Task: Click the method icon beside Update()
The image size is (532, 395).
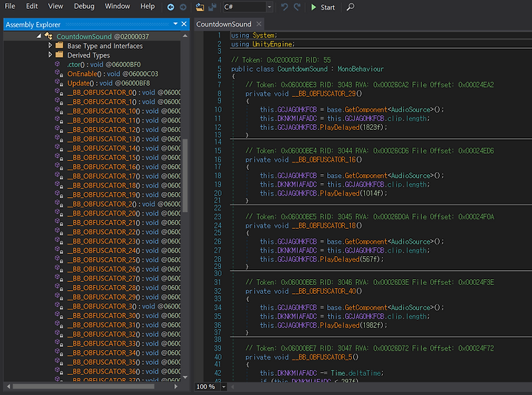Action: click(58, 83)
